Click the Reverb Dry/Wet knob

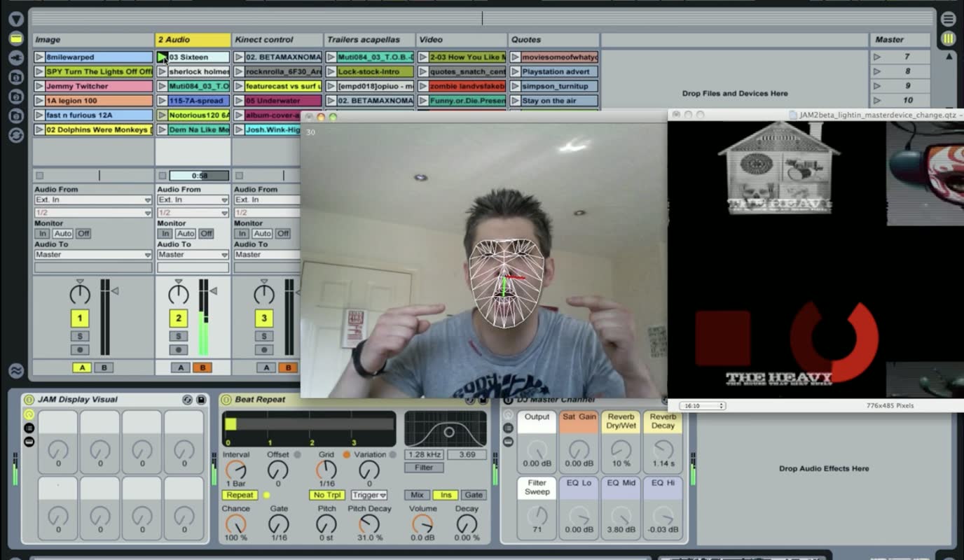(621, 449)
